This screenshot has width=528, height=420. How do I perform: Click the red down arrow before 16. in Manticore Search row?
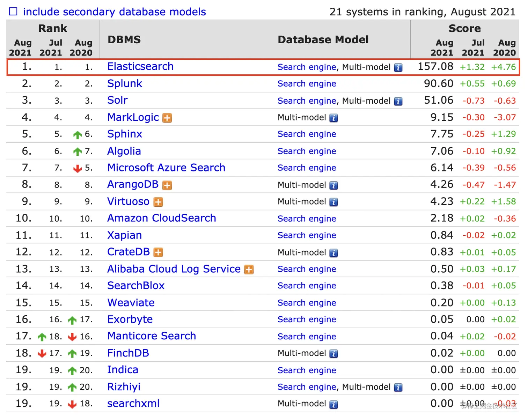click(72, 337)
